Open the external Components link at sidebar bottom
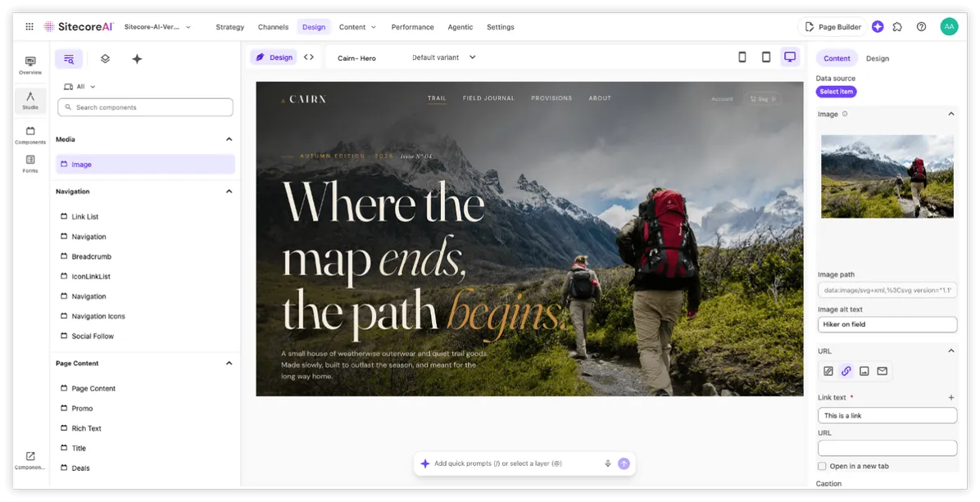Image resolution: width=980 pixels, height=502 pixels. [30, 461]
